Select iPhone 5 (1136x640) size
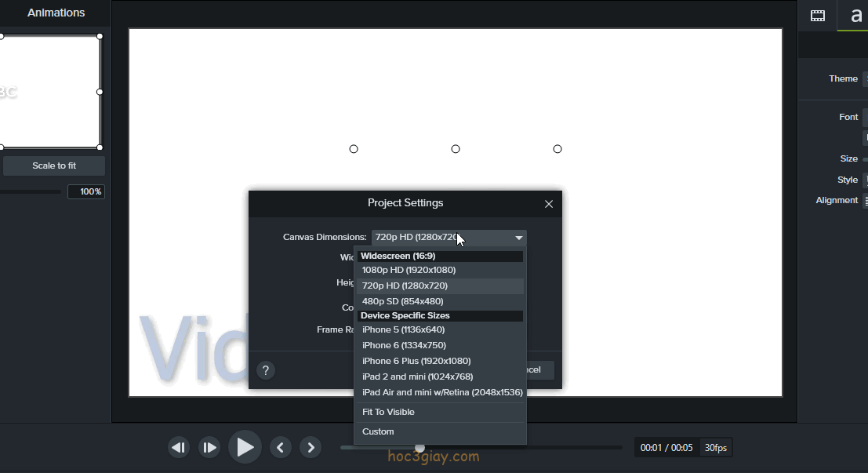 click(403, 329)
